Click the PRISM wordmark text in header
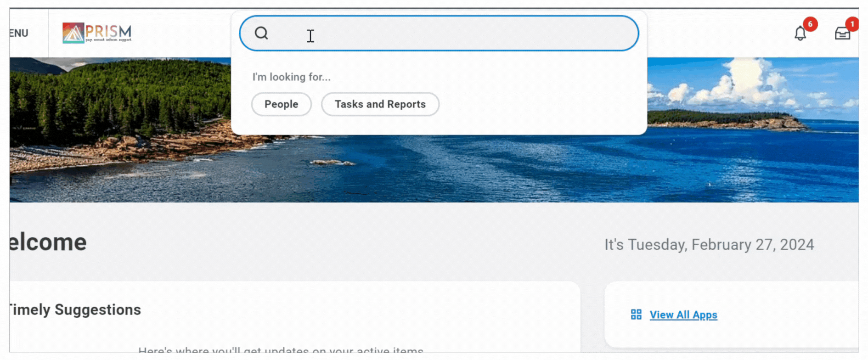This screenshot has width=868, height=360. pos(108,32)
